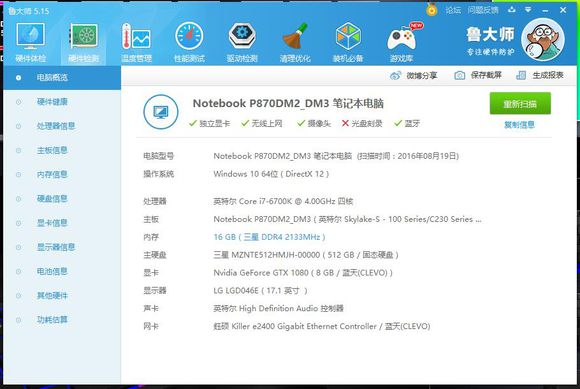
Task: Click the Nvidia GeForce GTX 1080 value
Action: click(303, 273)
